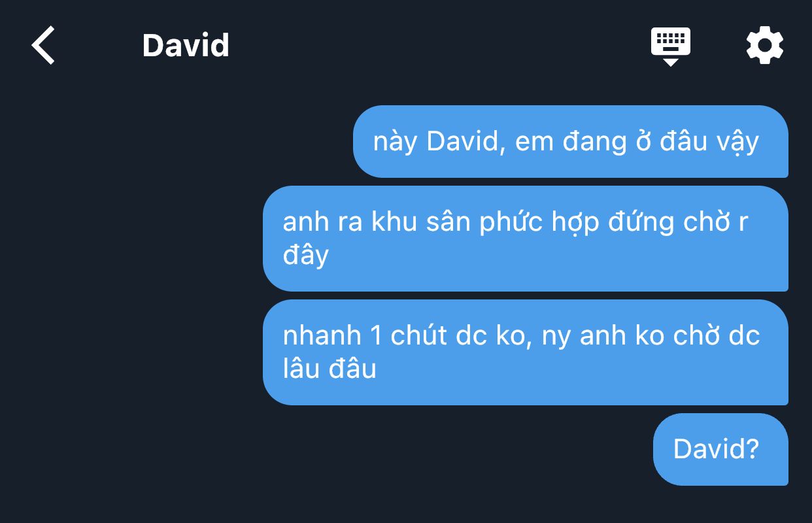Screen dimensions: 812x523
Task: Go back using the left chevron arrow
Action: pyautogui.click(x=43, y=45)
